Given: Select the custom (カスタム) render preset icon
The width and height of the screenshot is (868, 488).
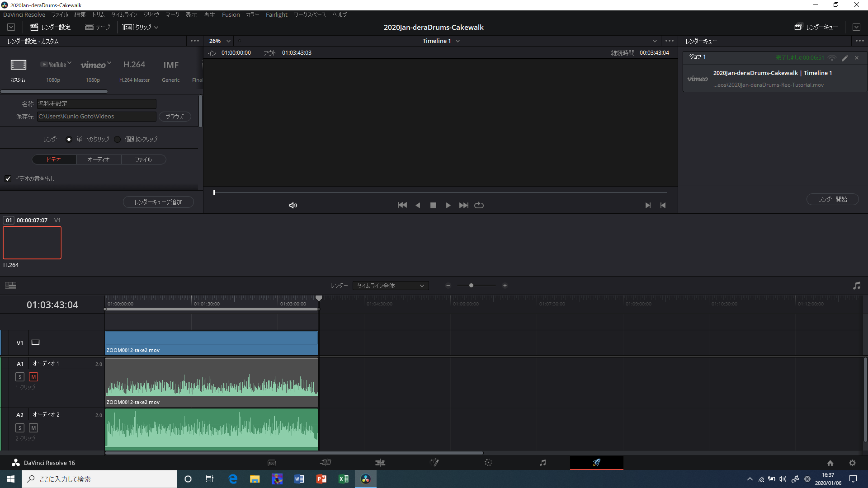Looking at the screenshot, I should (18, 65).
